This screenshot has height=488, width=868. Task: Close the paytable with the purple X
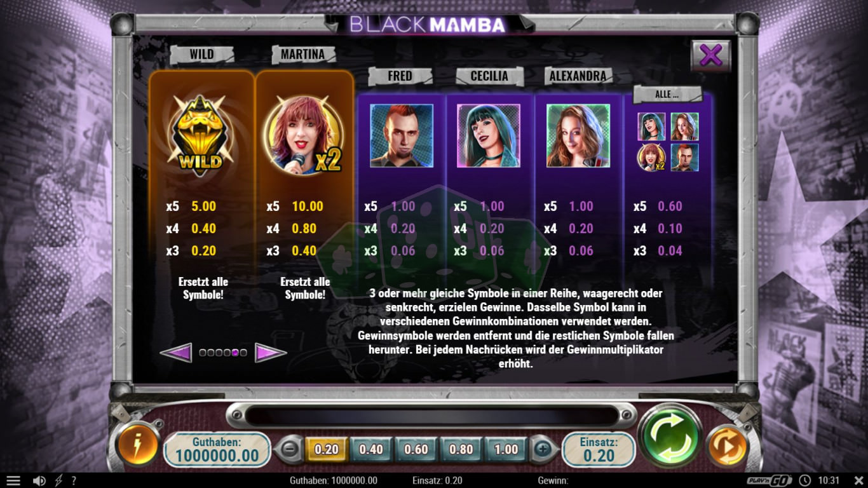coord(710,56)
